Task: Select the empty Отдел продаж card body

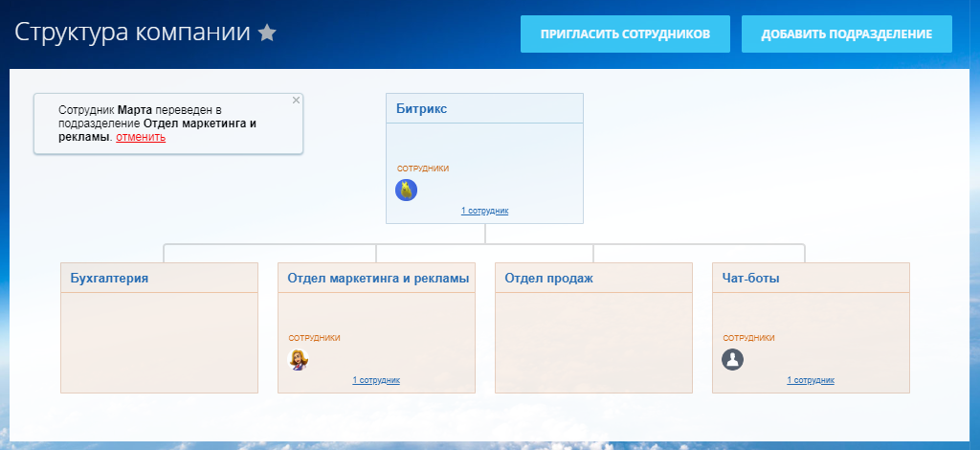Action: pos(593,343)
